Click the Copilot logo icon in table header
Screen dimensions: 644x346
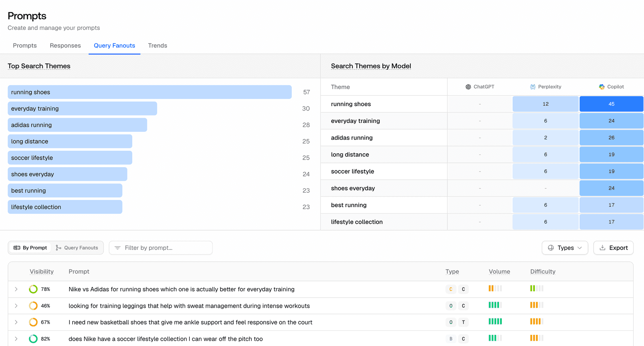click(602, 87)
